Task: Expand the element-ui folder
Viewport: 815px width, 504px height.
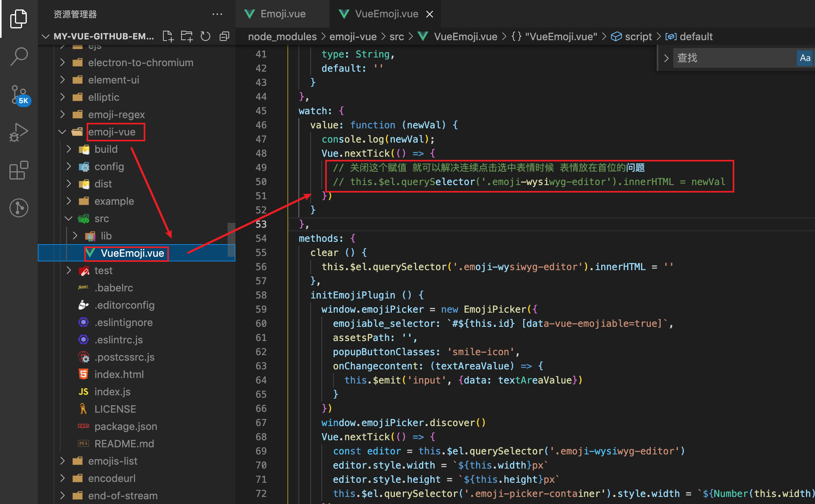Action: coord(137,80)
